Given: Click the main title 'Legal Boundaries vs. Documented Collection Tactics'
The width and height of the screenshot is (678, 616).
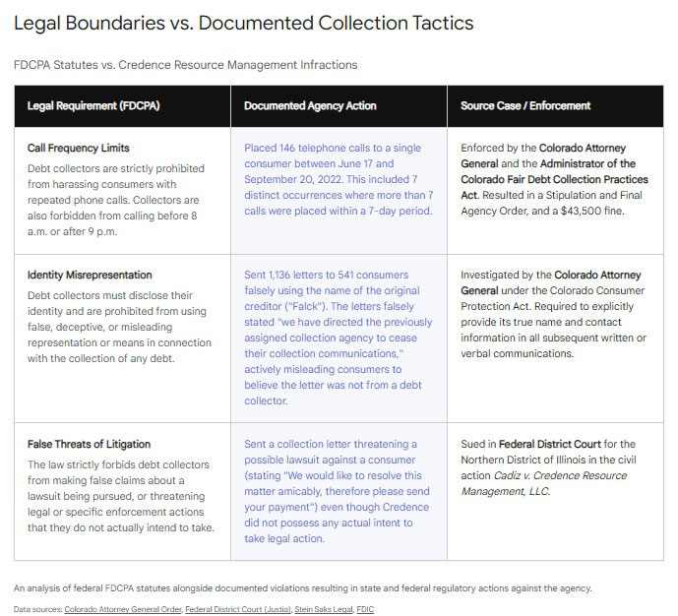Looking at the screenshot, I should pos(243,23).
